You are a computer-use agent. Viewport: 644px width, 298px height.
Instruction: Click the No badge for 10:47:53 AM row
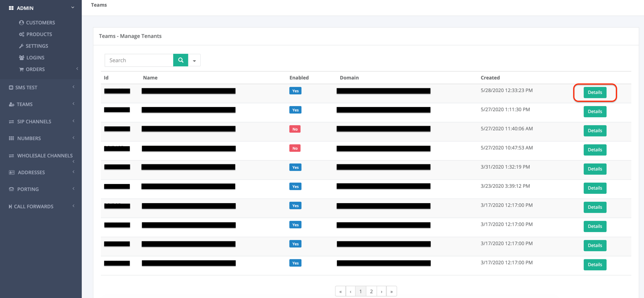[295, 148]
